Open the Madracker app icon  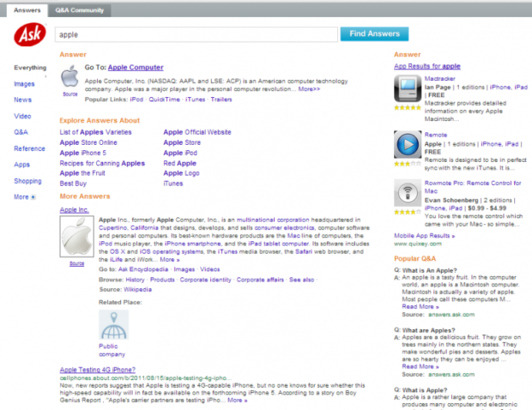[407, 87]
